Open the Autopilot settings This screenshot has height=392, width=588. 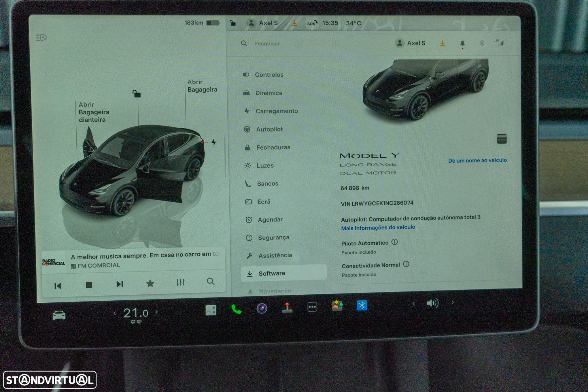tap(263, 129)
